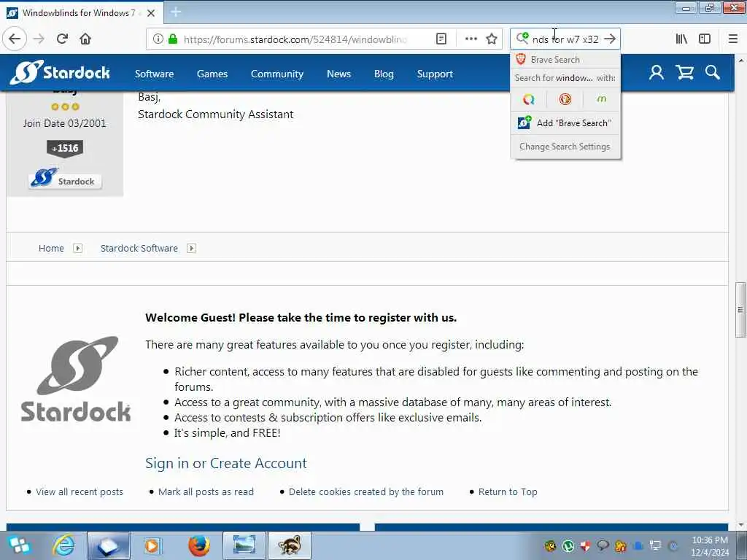Viewport: 747px width, 560px height.
Task: Click the Stardock logo in header
Action: [x=60, y=72]
